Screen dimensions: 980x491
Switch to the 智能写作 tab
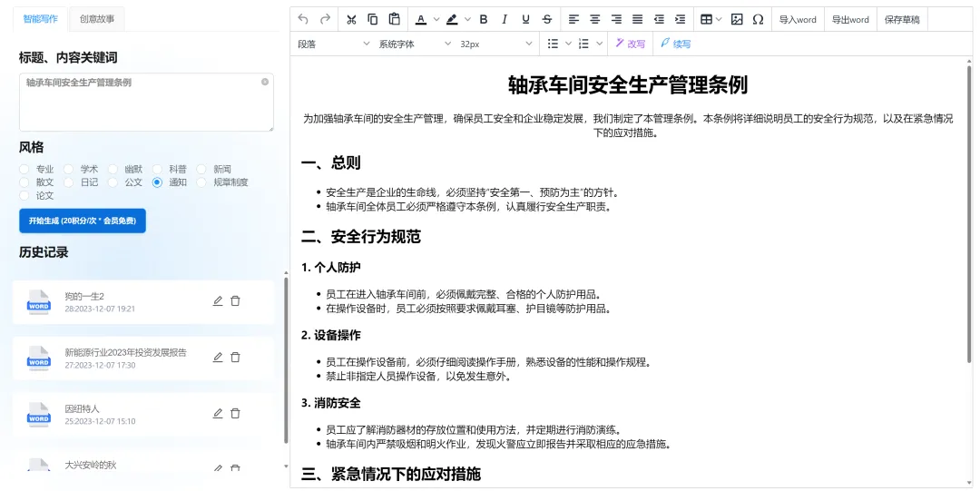(x=41, y=19)
